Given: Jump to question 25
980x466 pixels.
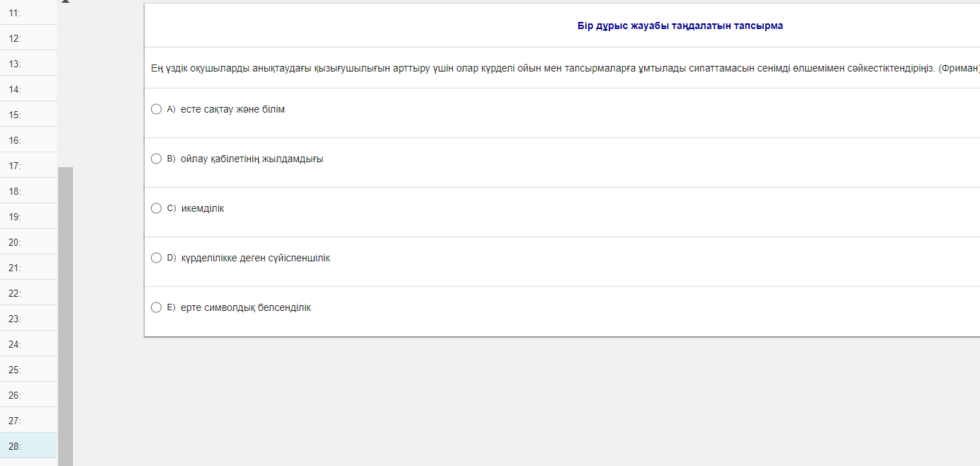Looking at the screenshot, I should [28, 370].
